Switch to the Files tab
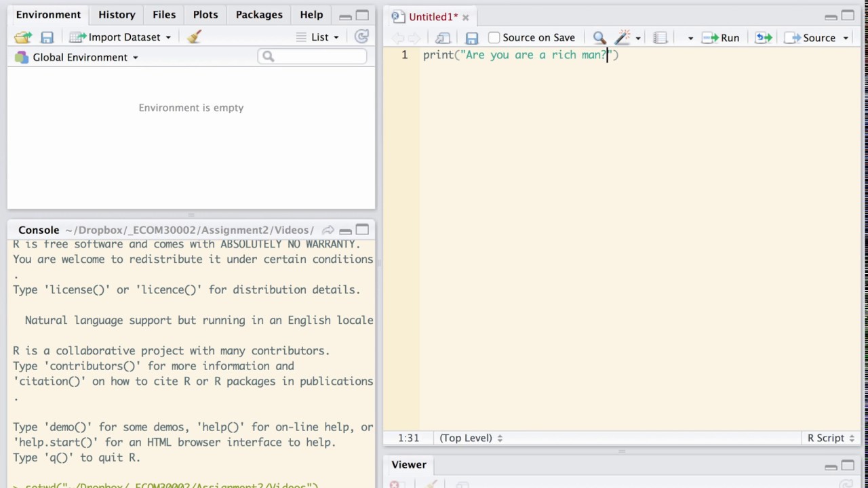This screenshot has height=488, width=868. pyautogui.click(x=164, y=14)
